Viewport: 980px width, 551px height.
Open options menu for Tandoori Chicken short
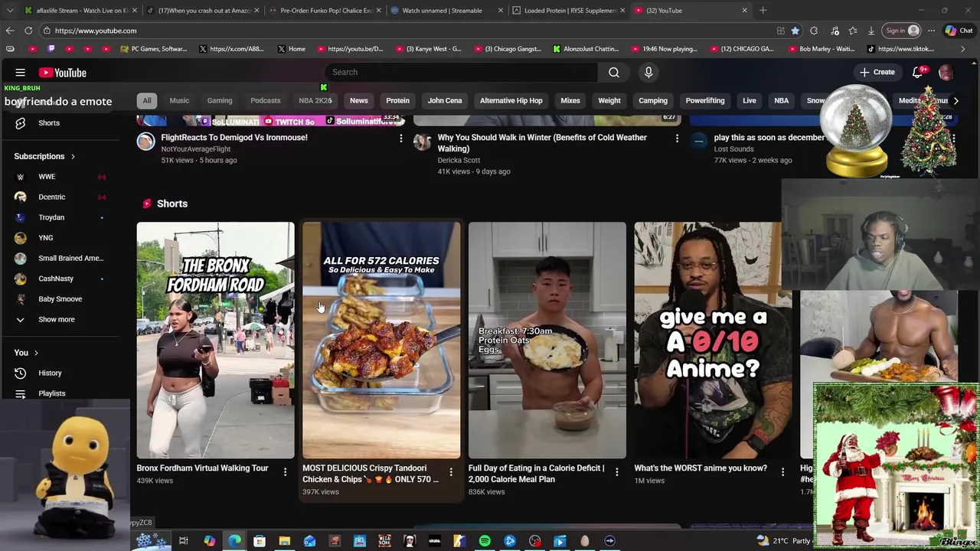pos(451,472)
